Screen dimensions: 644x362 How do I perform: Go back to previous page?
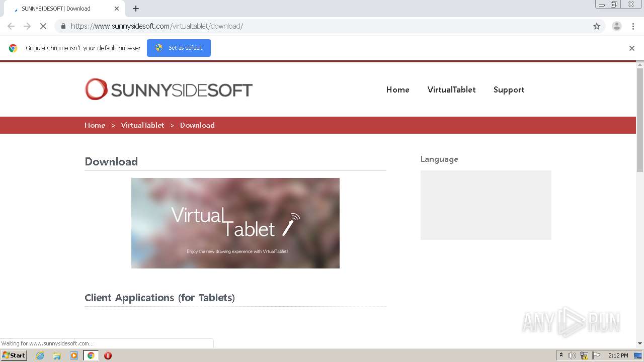pyautogui.click(x=11, y=26)
